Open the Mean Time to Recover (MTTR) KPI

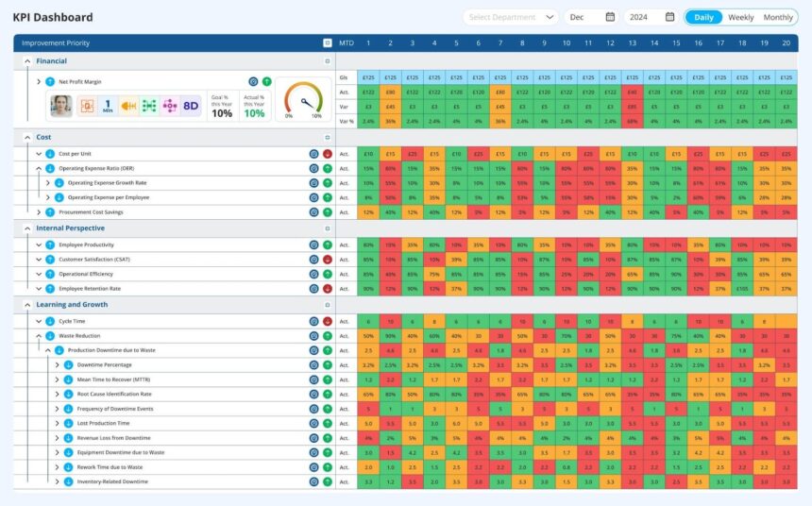click(113, 379)
